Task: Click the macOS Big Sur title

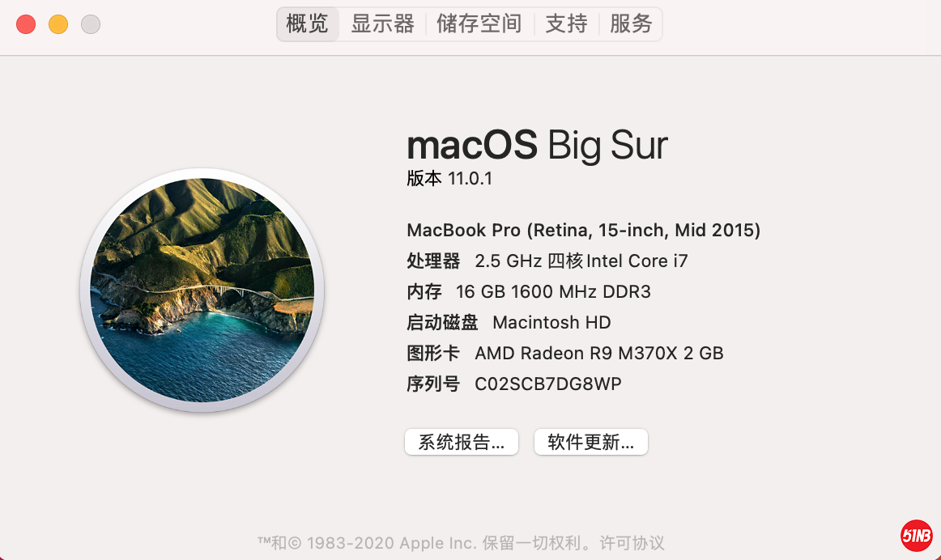Action: 537,146
